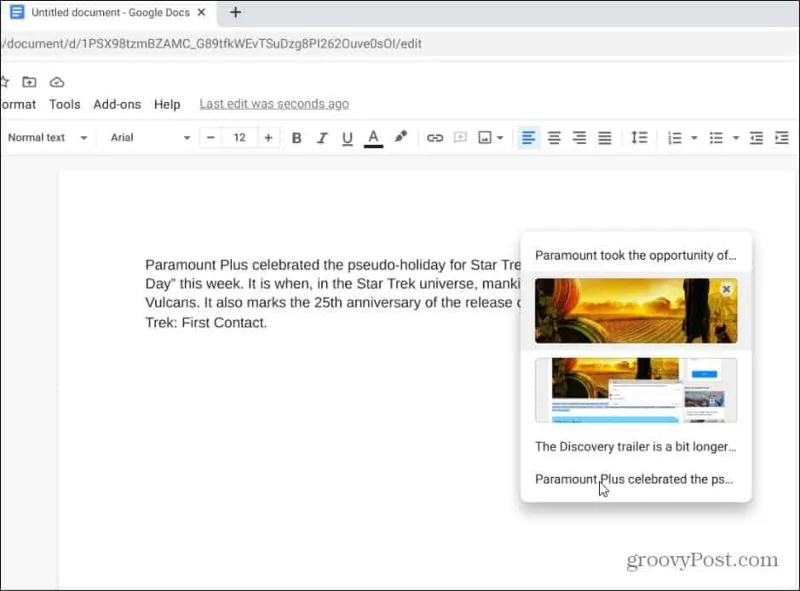Select the sunset image clipboard item
This screenshot has height=591, width=800.
[636, 310]
